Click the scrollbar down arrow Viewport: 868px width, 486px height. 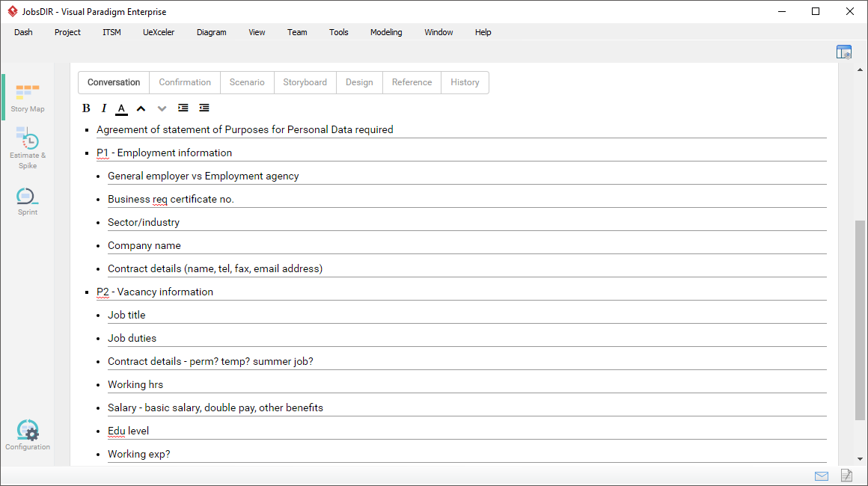tap(860, 459)
